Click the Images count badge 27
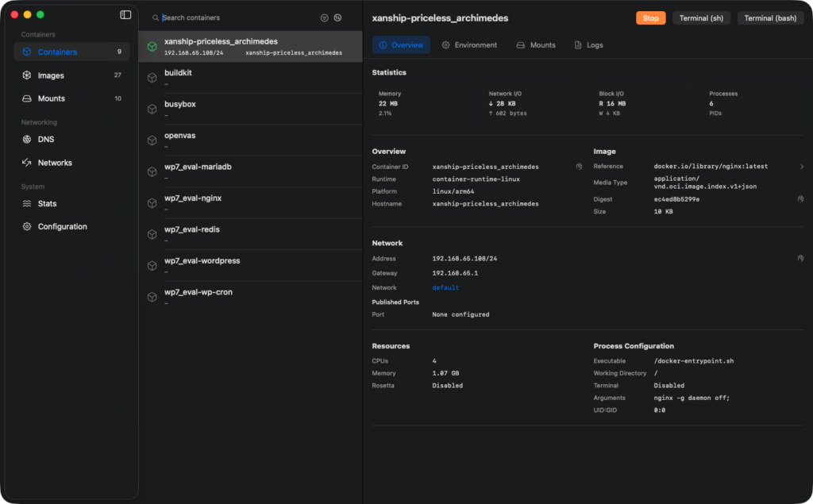Image resolution: width=813 pixels, height=504 pixels. tap(118, 75)
